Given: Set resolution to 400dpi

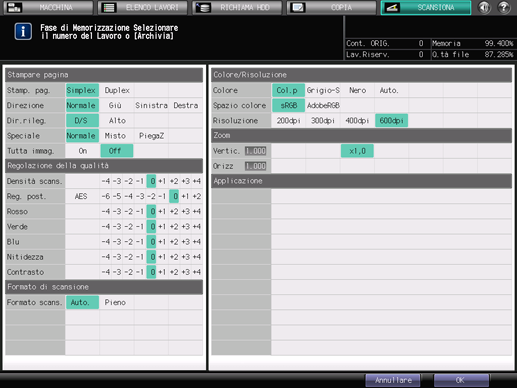Looking at the screenshot, I should click(357, 121).
